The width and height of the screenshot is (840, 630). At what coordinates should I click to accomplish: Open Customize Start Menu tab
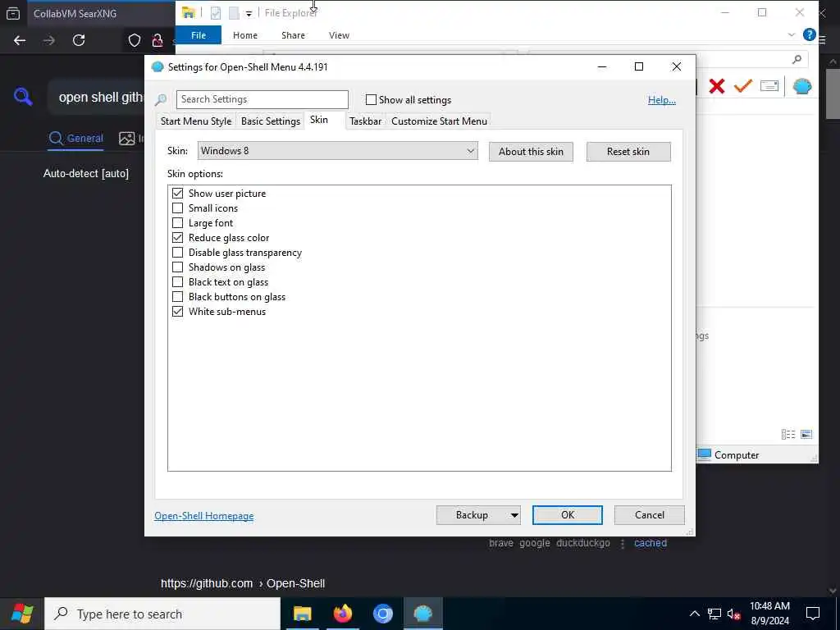tap(440, 121)
